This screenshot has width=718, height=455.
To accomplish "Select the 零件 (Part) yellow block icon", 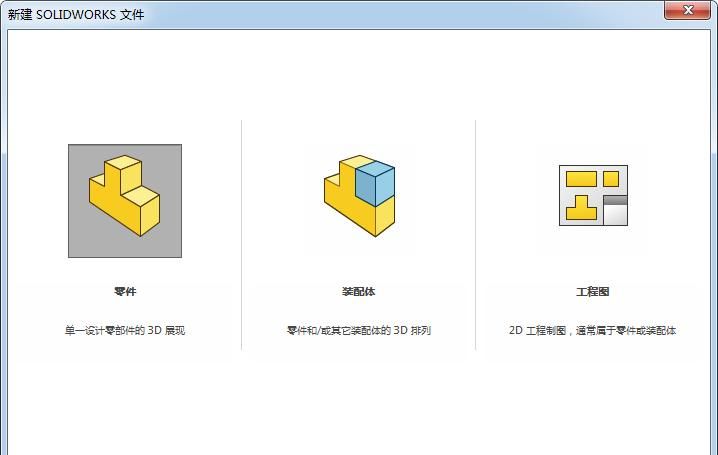I will click(125, 200).
